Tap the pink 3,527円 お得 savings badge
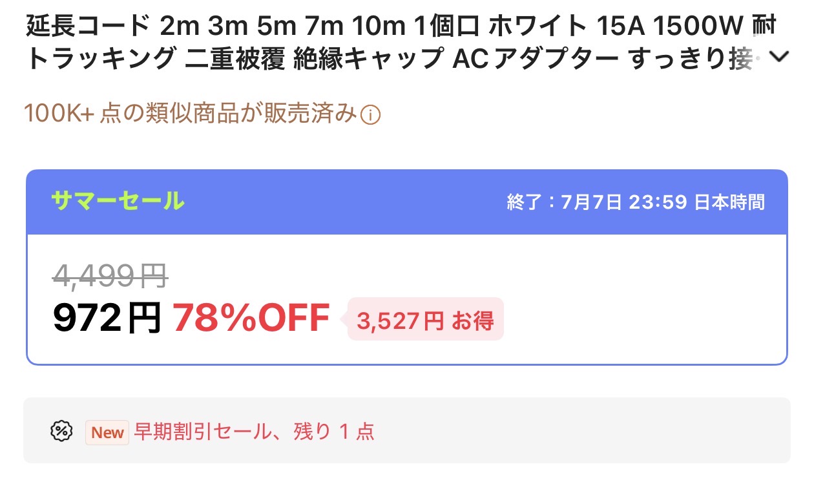The width and height of the screenshot is (814, 504). (425, 319)
